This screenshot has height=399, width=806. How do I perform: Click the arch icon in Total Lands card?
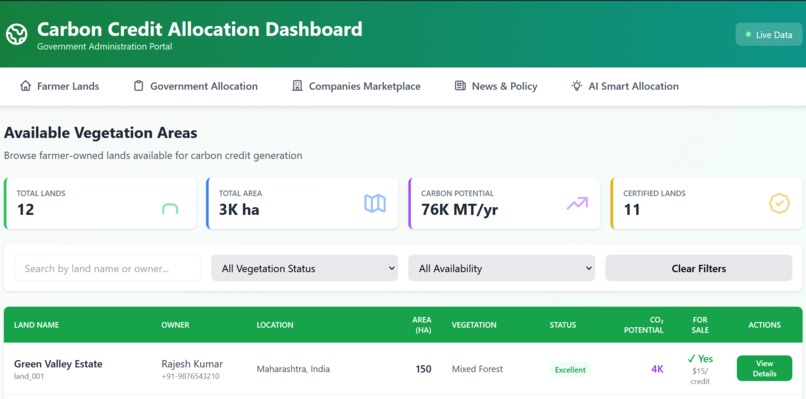pyautogui.click(x=170, y=208)
